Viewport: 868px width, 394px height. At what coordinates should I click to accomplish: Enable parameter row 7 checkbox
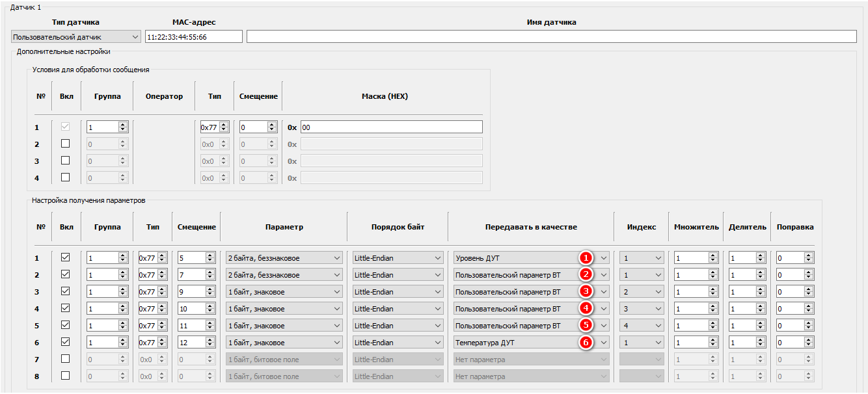click(65, 359)
